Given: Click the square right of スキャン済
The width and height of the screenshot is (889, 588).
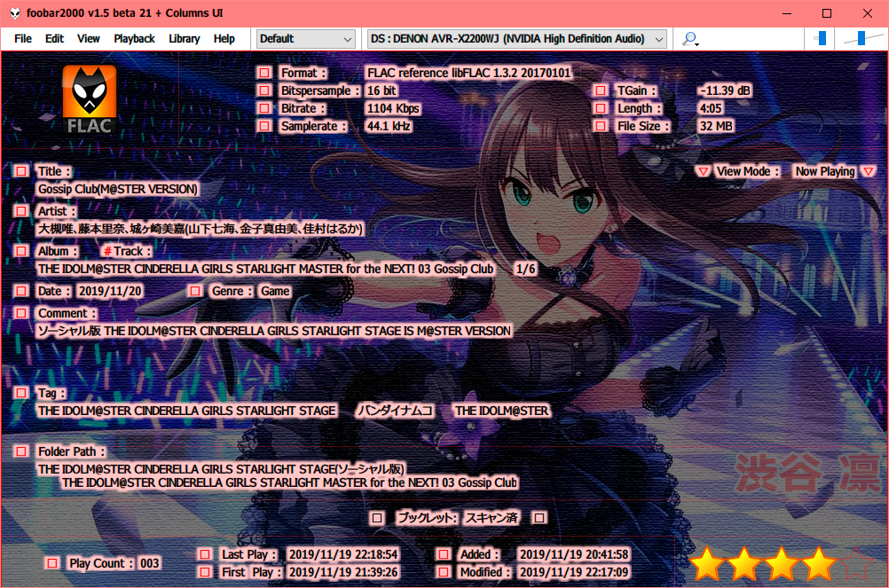Looking at the screenshot, I should [539, 518].
